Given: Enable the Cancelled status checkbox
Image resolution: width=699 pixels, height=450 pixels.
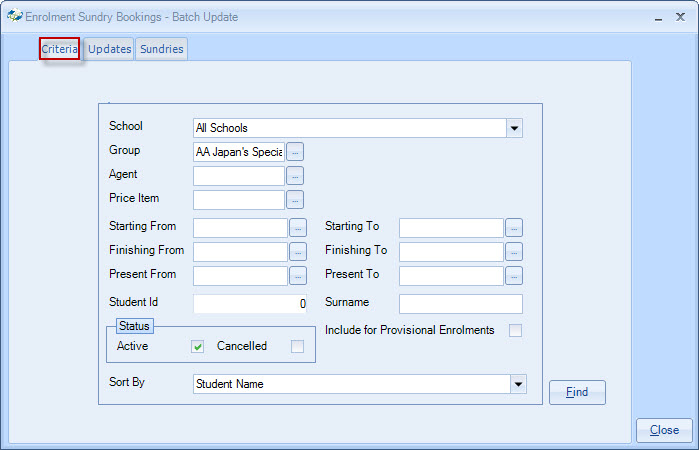Looking at the screenshot, I should tap(297, 347).
